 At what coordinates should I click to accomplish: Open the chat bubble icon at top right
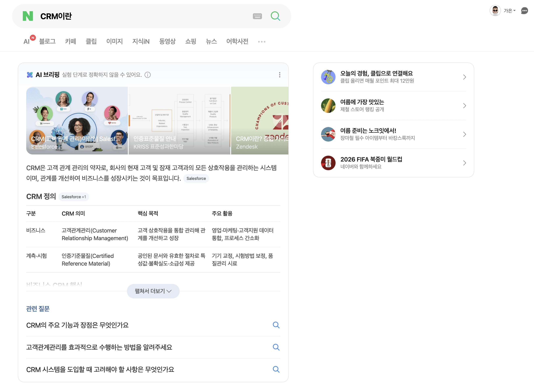coord(524,11)
